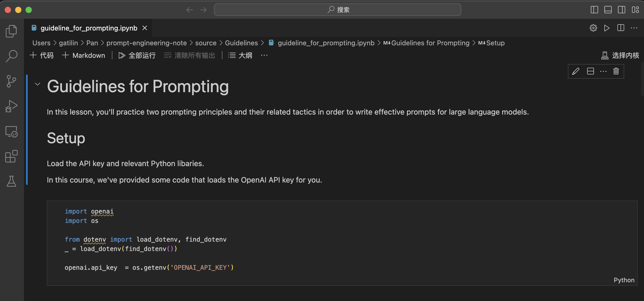The image size is (644, 301).
Task: Open the outline (大纲)
Action: [240, 55]
